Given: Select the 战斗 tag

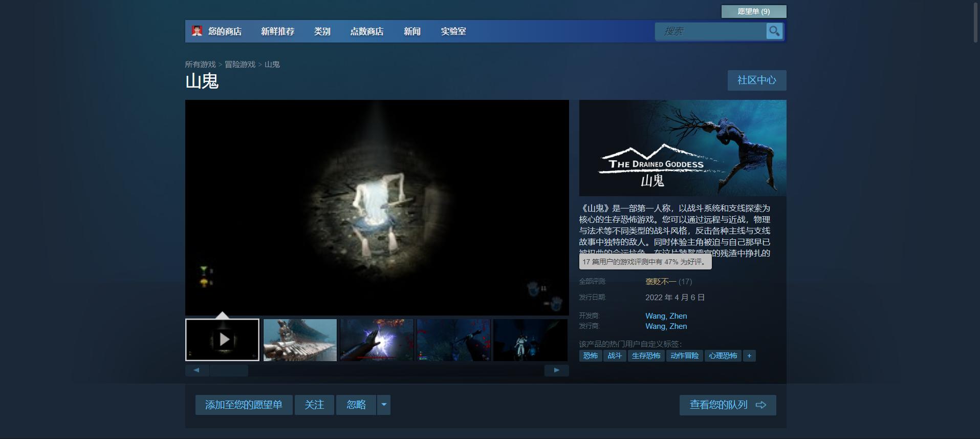Looking at the screenshot, I should (615, 356).
